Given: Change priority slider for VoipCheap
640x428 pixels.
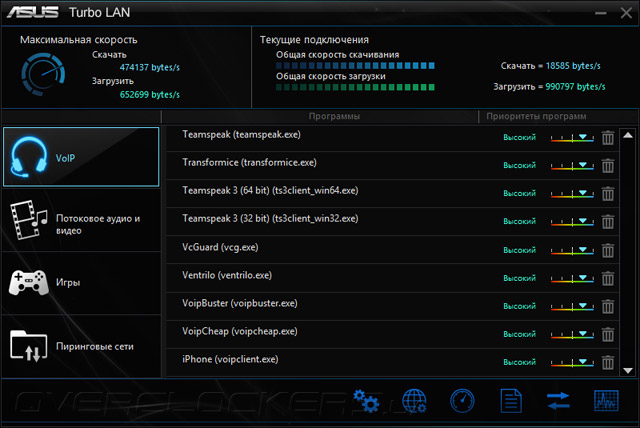Looking at the screenshot, I should tap(572, 335).
